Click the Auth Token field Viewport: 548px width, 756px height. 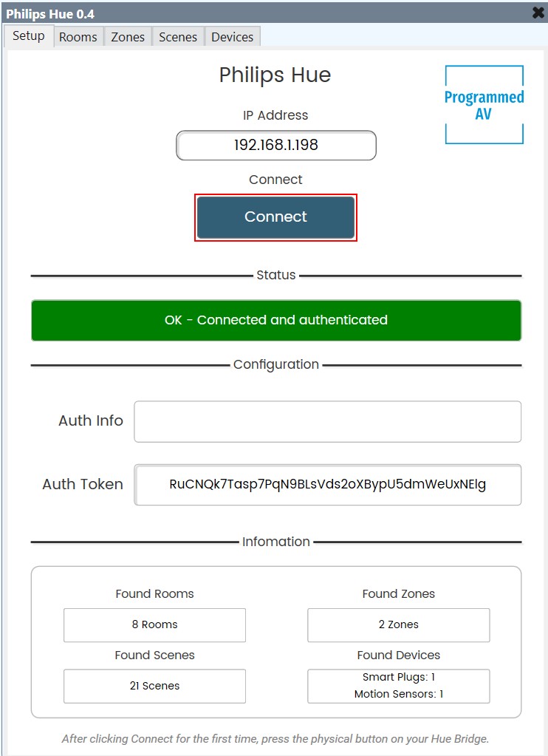(328, 485)
